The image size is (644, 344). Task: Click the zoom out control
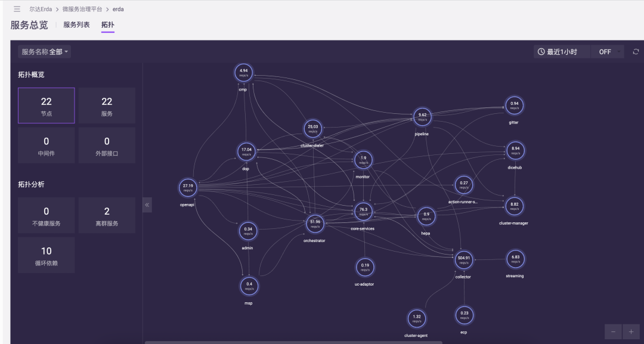[612, 331]
